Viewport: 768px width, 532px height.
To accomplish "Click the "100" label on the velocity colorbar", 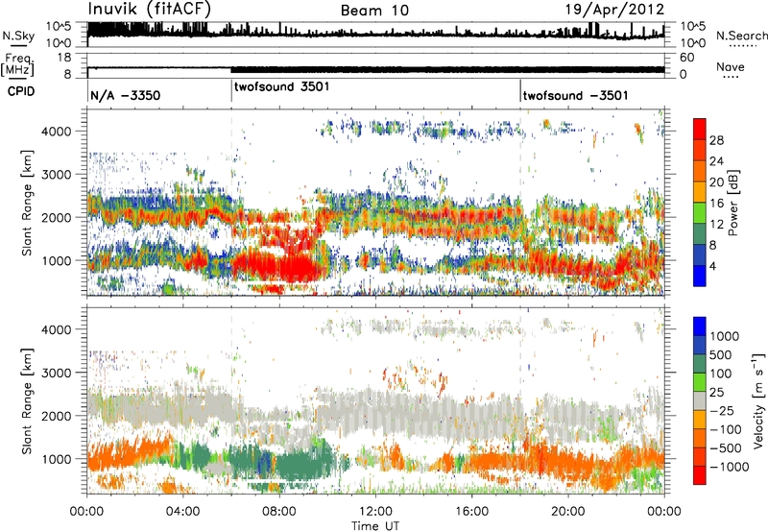I will tap(721, 374).
